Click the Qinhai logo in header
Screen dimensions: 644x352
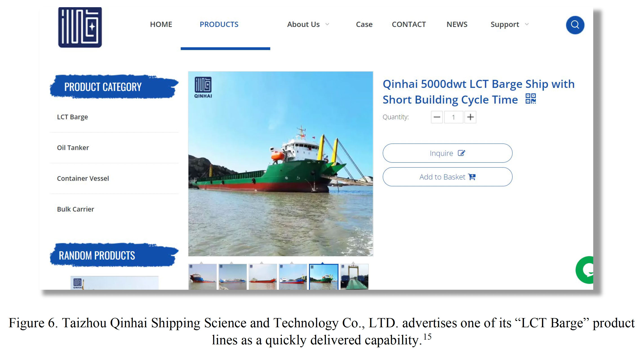(80, 27)
